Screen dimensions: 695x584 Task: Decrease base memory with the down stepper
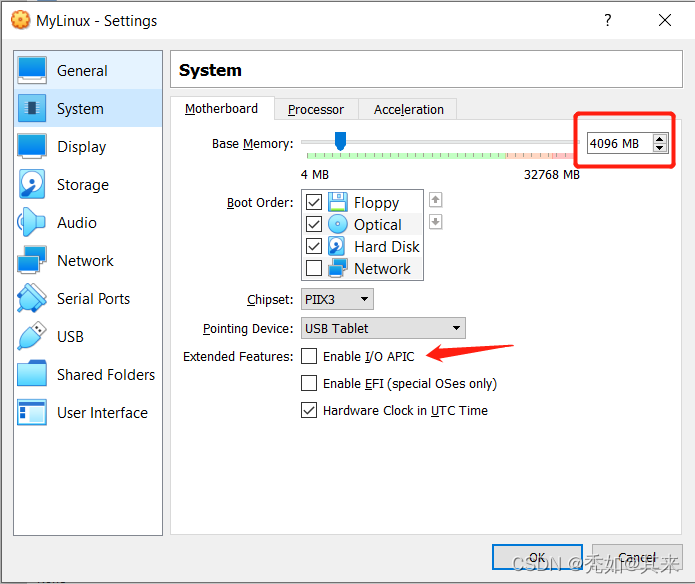click(x=660, y=148)
